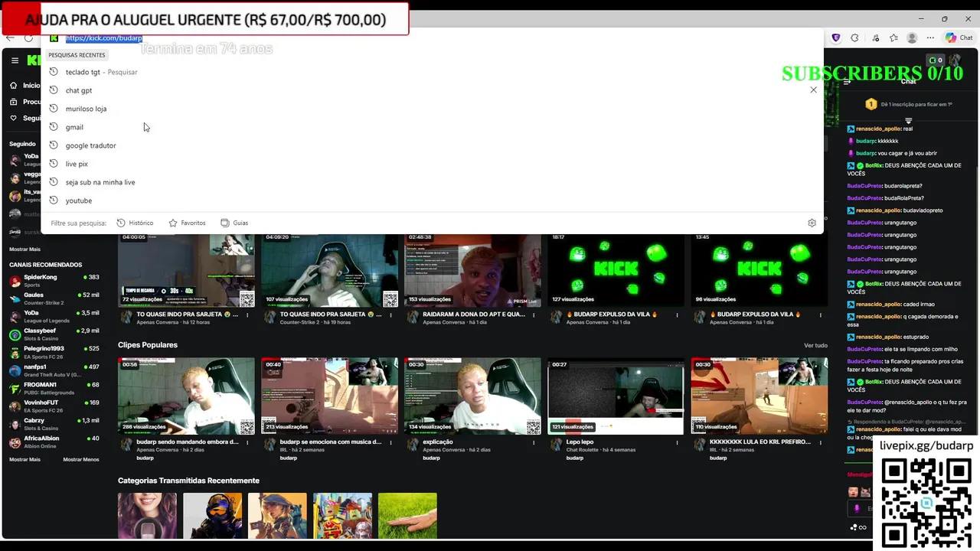Play clip 'budarp sendo mandando embora'
980x551 pixels.
pyautogui.click(x=186, y=396)
